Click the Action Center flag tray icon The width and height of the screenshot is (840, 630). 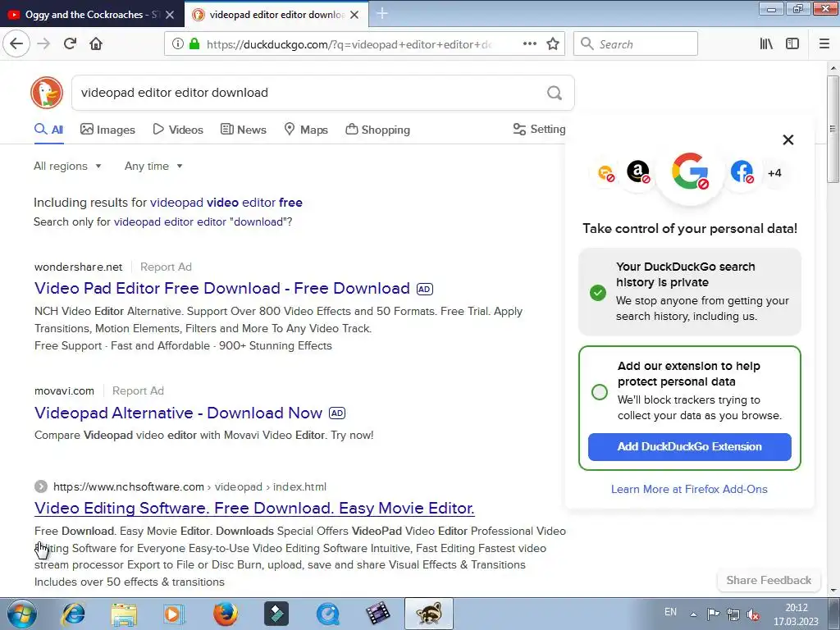(713, 614)
